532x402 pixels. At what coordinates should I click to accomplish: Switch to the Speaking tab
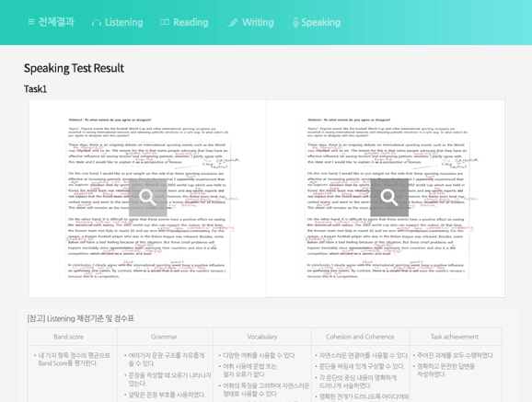tap(317, 22)
